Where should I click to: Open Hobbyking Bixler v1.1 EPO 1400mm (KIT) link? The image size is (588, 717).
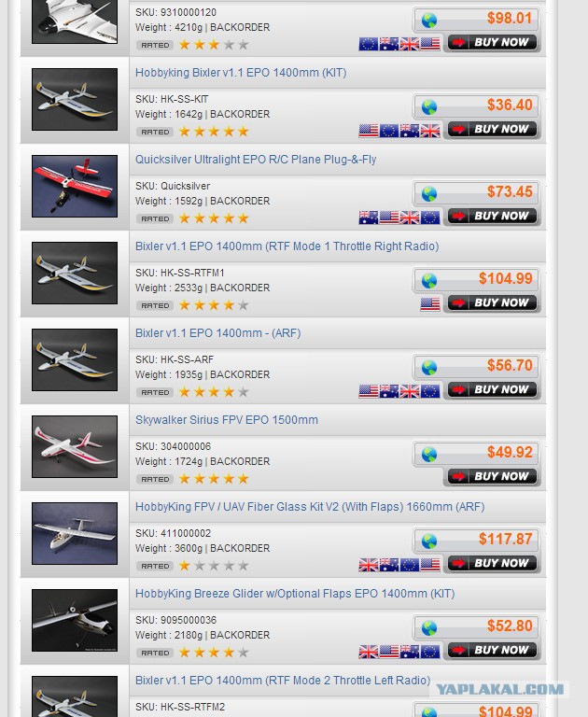click(x=241, y=73)
